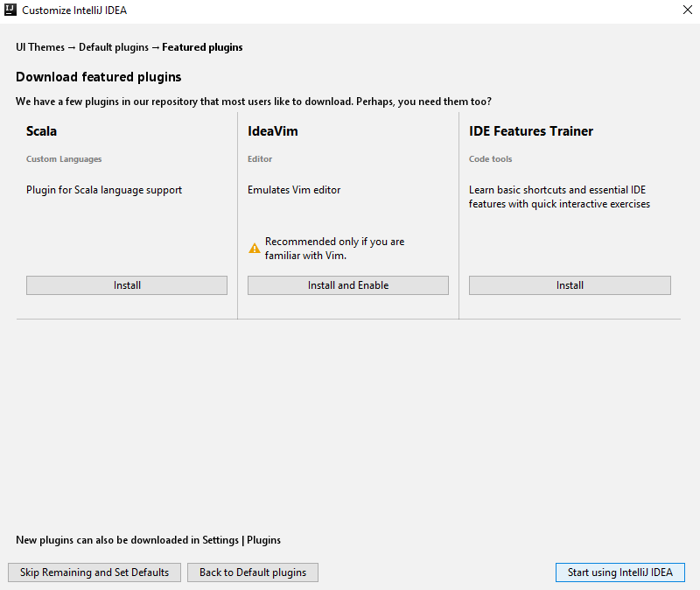Viewport: 700px width, 590px height.
Task: Click the Code tools category label
Action: [490, 159]
